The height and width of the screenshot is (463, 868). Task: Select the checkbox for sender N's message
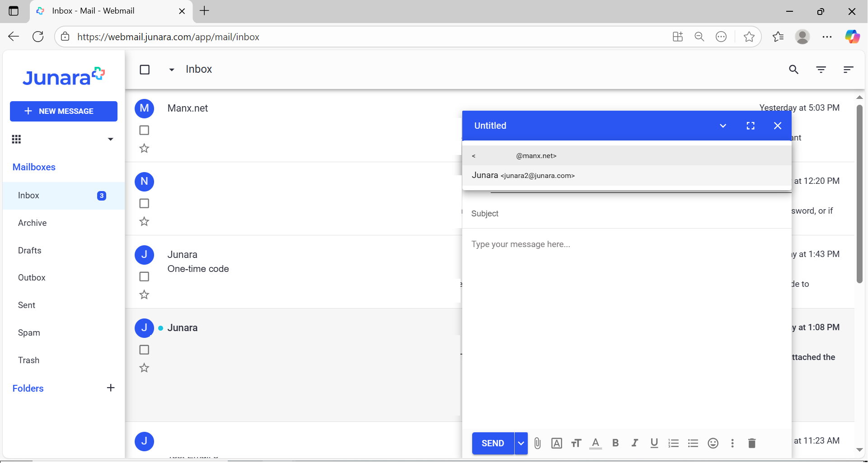click(144, 203)
